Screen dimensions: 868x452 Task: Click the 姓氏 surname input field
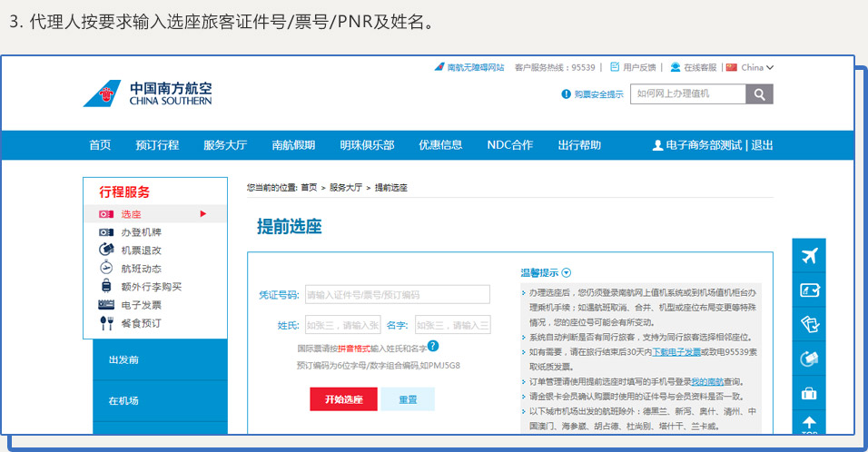(x=341, y=325)
